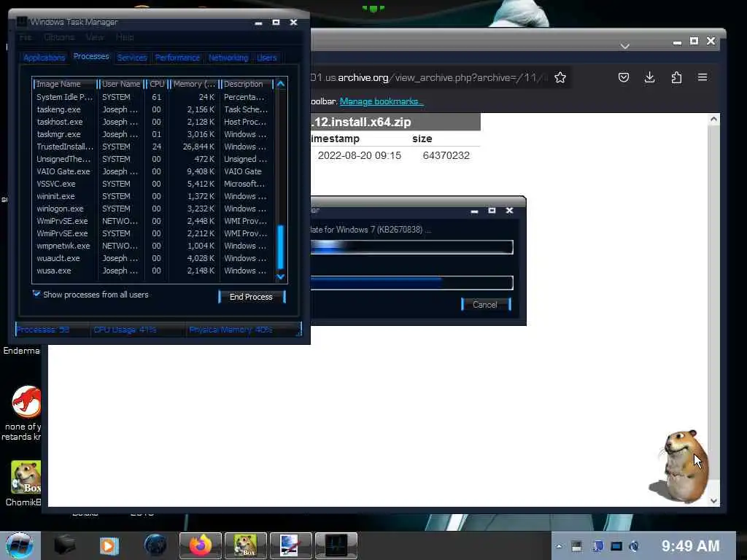This screenshot has width=747, height=560.
Task: Show hidden system tray icons
Action: coord(559,546)
